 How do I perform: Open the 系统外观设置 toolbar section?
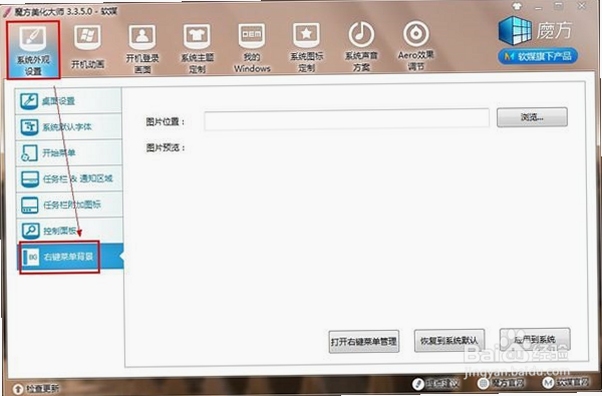(33, 50)
